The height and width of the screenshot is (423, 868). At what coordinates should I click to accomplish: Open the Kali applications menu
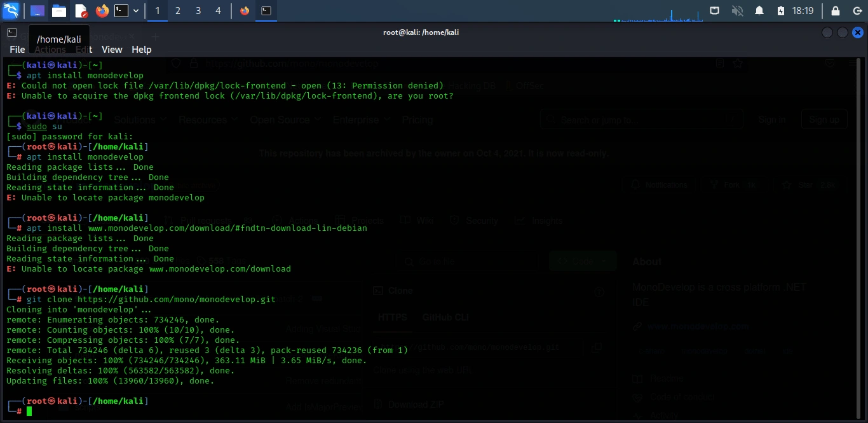click(11, 10)
